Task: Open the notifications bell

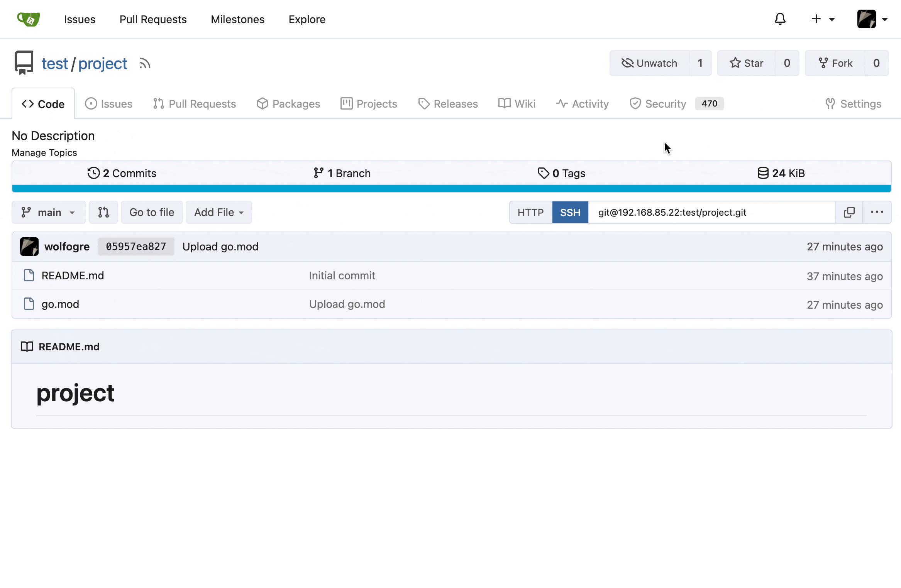Action: [x=780, y=19]
